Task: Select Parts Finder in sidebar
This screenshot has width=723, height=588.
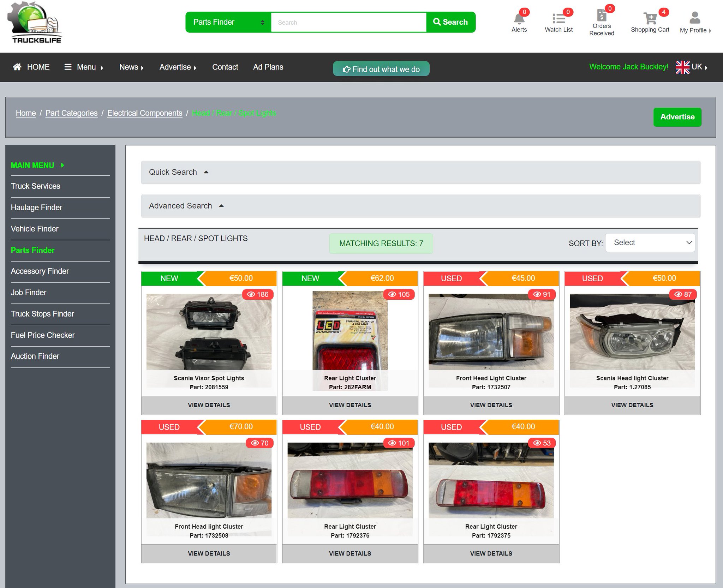Action: [32, 250]
